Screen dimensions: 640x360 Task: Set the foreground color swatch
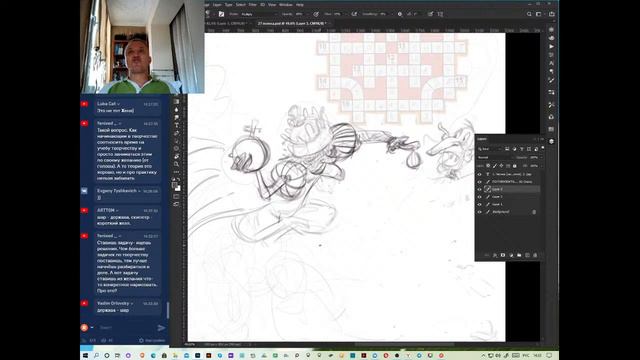(175, 185)
